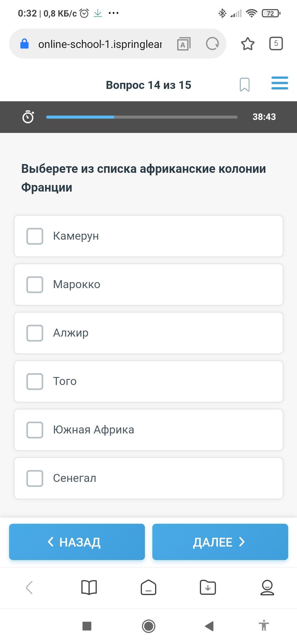Screen dimensions: 297x644
Task: Open the browser profile icon
Action: click(x=267, y=588)
